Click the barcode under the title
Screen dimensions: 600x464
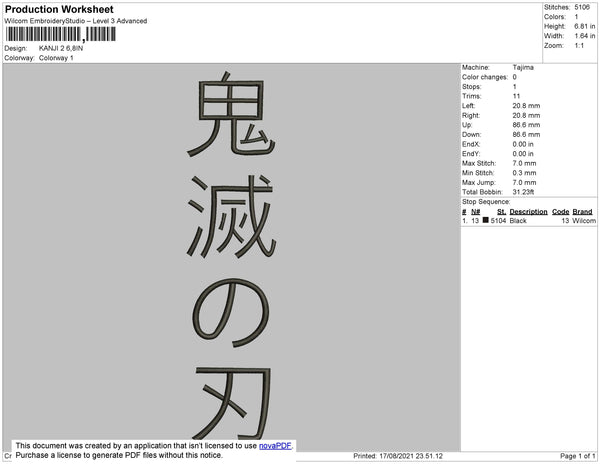[x=60, y=34]
